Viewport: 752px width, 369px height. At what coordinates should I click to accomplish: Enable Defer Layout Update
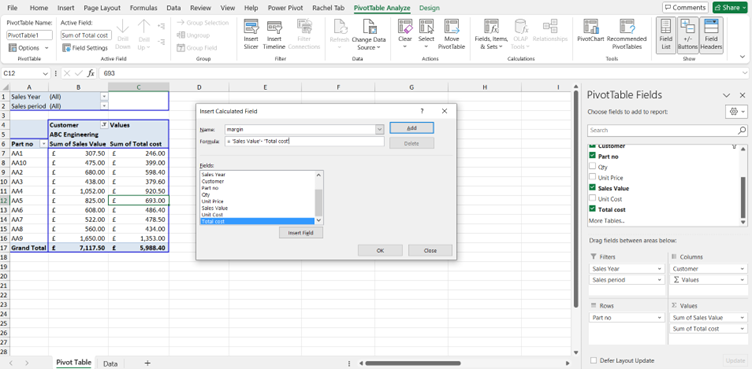594,360
